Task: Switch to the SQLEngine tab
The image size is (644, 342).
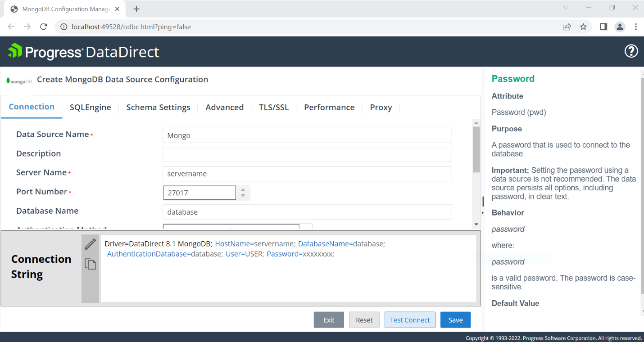Action: point(90,108)
